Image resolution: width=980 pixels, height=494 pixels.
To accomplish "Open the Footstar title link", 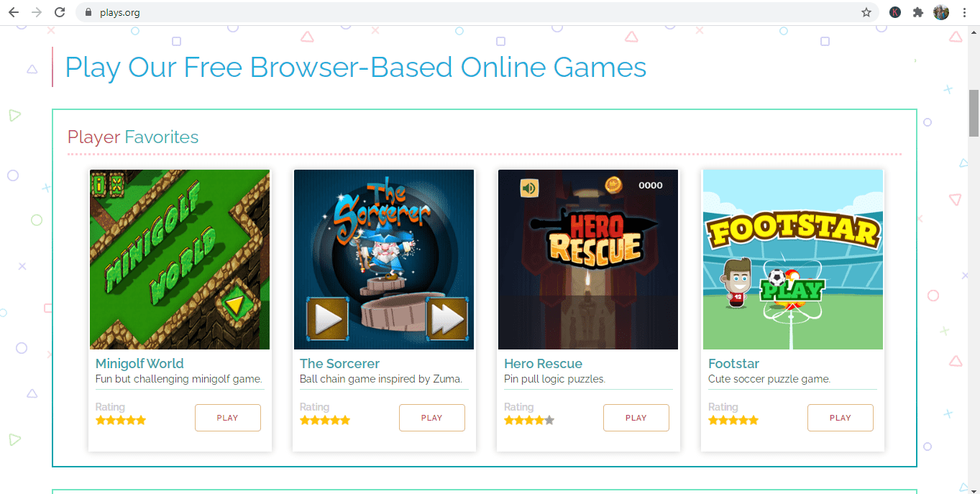I will coord(733,364).
